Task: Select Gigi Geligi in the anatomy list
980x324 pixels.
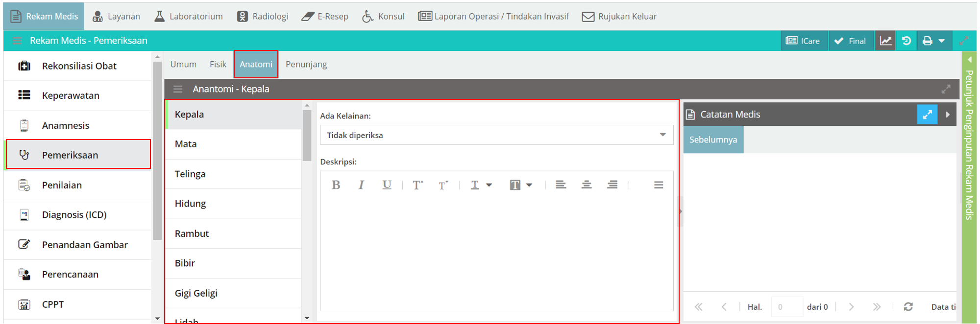Action: pyautogui.click(x=234, y=293)
